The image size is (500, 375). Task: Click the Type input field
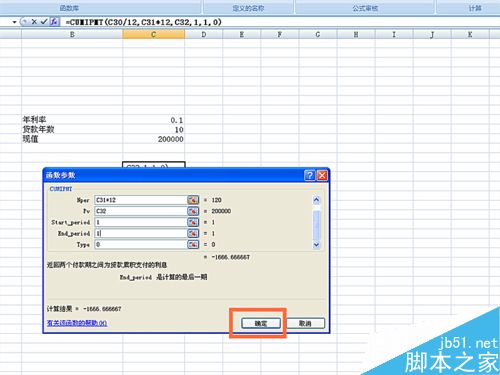click(x=141, y=244)
